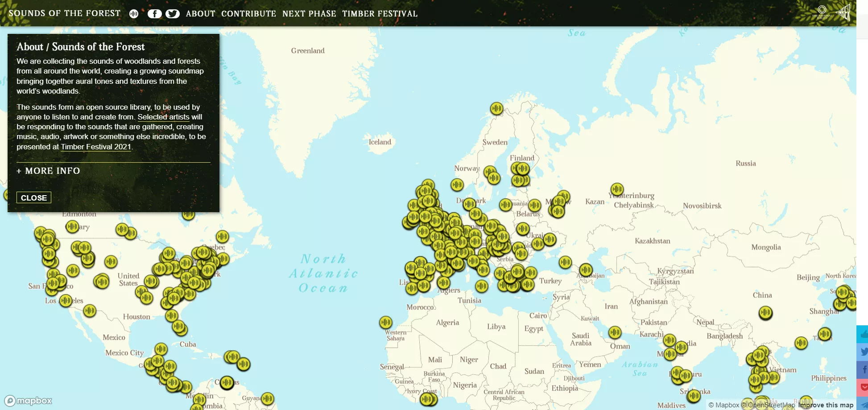The width and height of the screenshot is (868, 410).
Task: Go to the Contribute page
Action: coord(249,14)
